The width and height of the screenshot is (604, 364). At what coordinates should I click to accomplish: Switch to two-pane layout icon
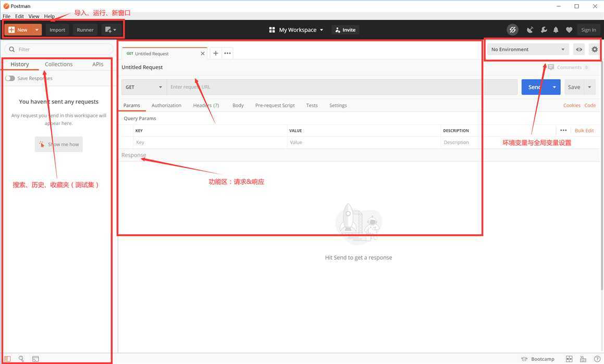(569, 359)
